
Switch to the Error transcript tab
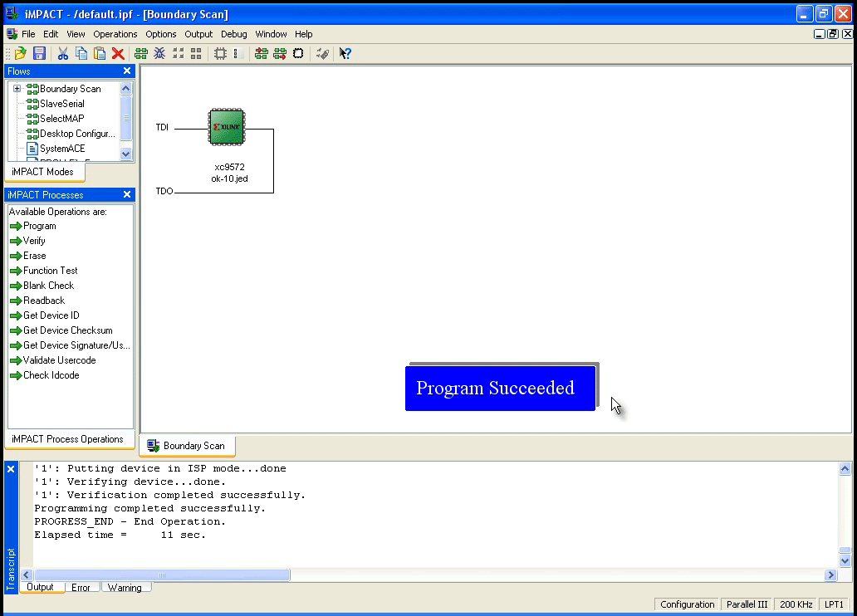(x=81, y=588)
